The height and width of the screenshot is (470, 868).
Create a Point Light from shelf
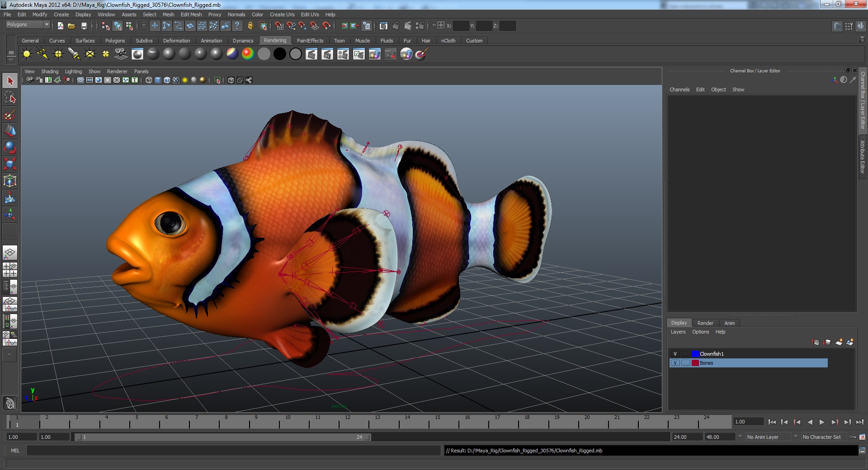pos(58,54)
